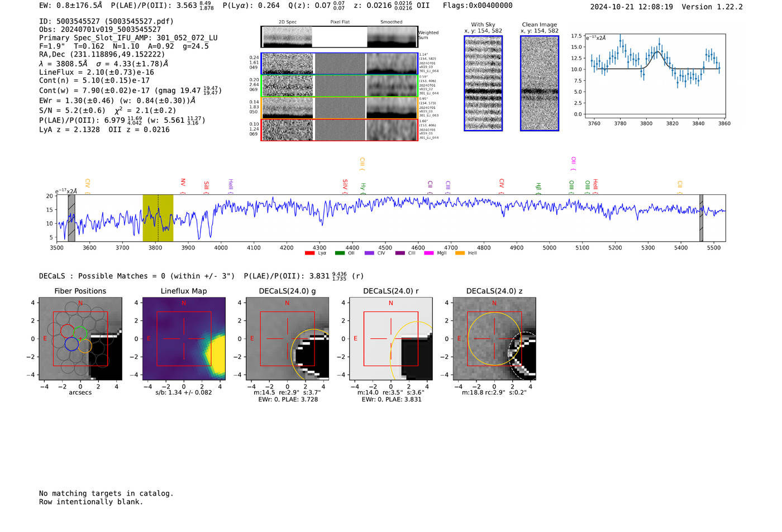Image resolution: width=782 pixels, height=532 pixels.
Task: Select the green-bordered fiber 2D spectrum row
Action: click(x=339, y=85)
